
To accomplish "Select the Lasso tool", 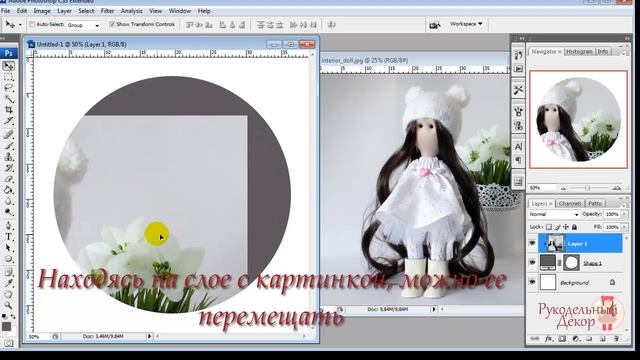I will click(x=9, y=88).
